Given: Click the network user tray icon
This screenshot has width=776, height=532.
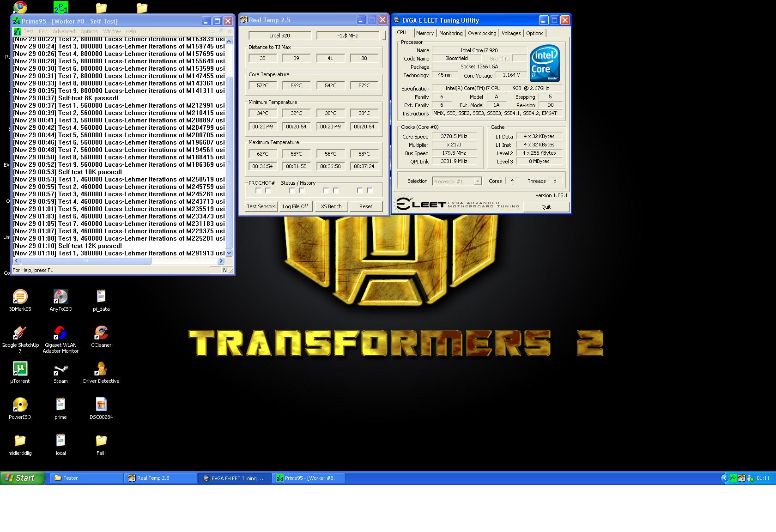Looking at the screenshot, I should pyautogui.click(x=750, y=478).
